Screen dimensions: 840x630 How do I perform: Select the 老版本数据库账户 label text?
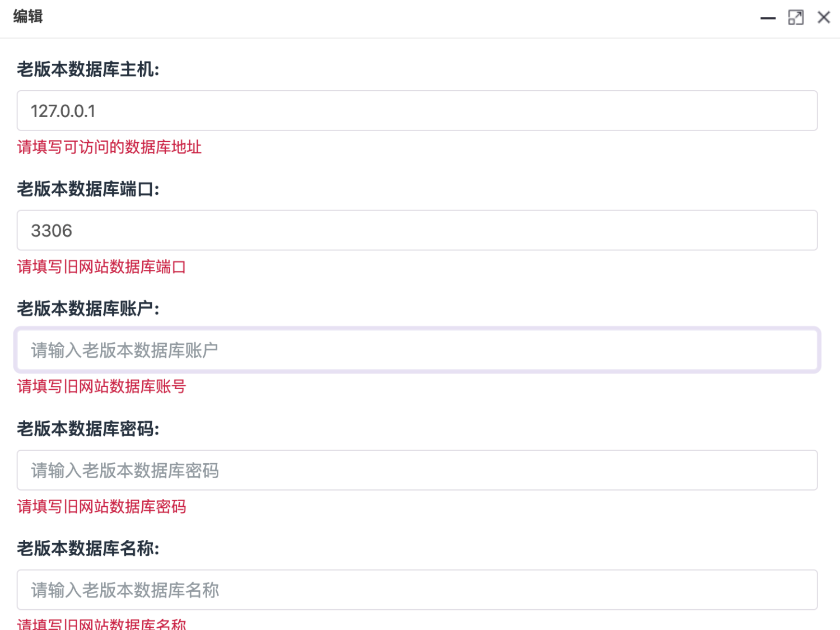(x=88, y=309)
